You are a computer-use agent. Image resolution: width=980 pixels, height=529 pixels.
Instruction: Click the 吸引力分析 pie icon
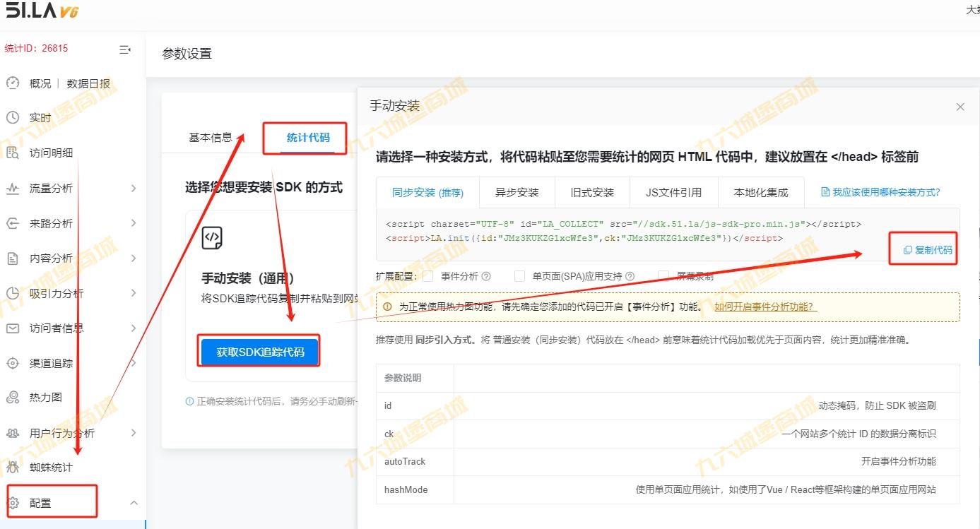pyautogui.click(x=12, y=293)
